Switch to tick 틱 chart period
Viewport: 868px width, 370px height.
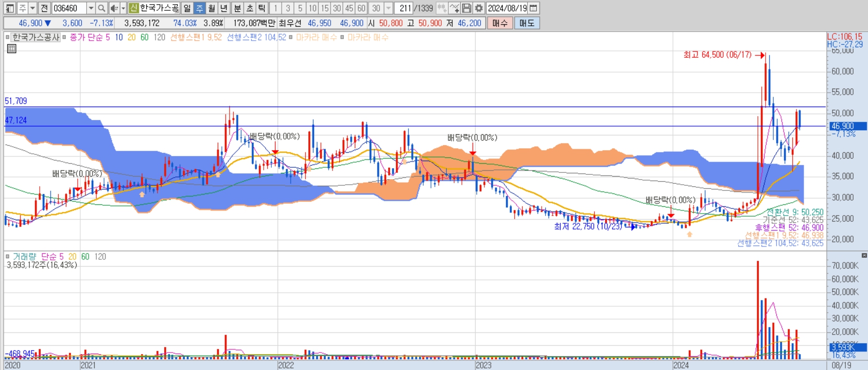[x=262, y=8]
